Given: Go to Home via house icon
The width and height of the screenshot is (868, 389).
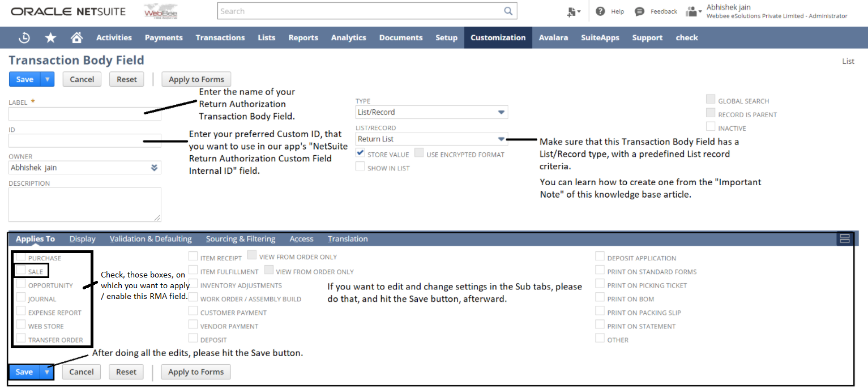Looking at the screenshot, I should [x=76, y=37].
